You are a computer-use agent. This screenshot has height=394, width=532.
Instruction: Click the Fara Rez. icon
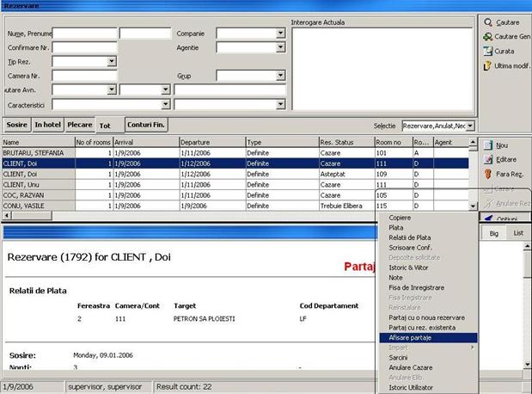pyautogui.click(x=488, y=174)
